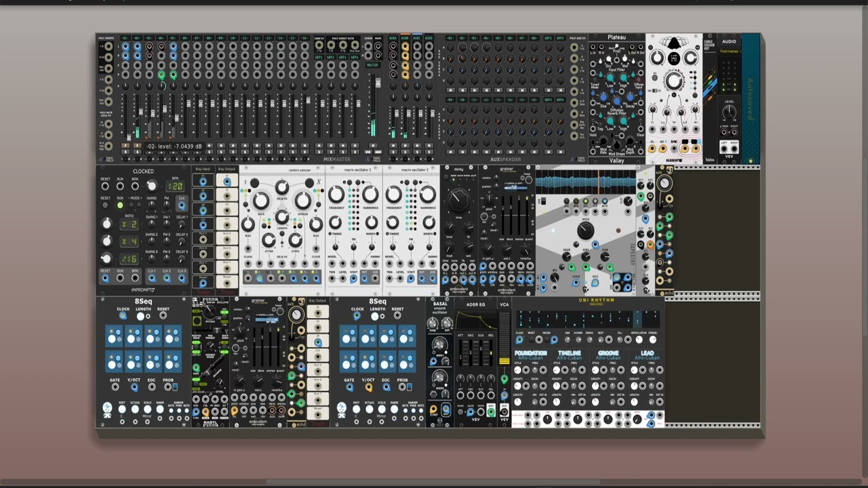Click Uni Rhythm TIMELINE Afro-Cuban label
868x488 pixels.
click(569, 358)
